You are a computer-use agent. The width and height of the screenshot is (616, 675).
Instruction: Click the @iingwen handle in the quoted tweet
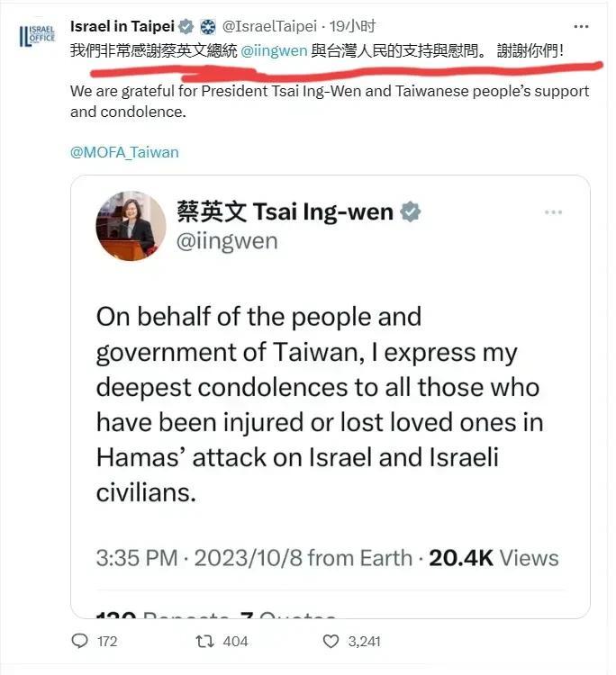[227, 241]
